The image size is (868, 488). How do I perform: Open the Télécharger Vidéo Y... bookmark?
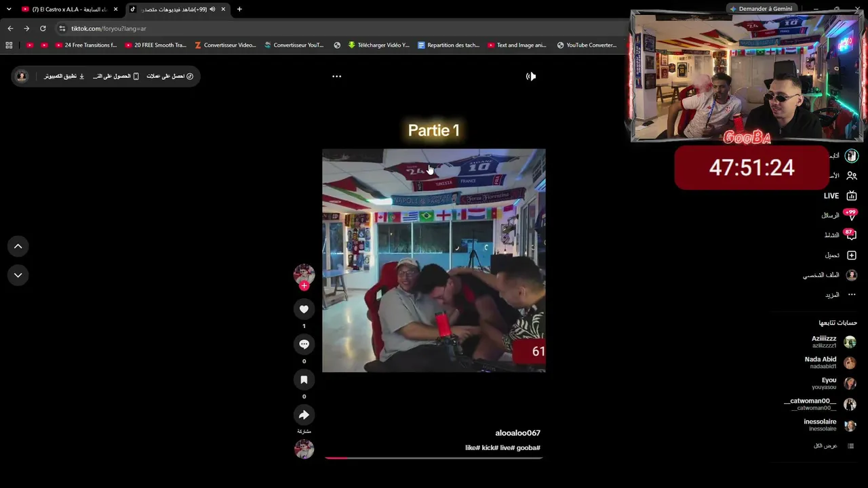tap(379, 45)
